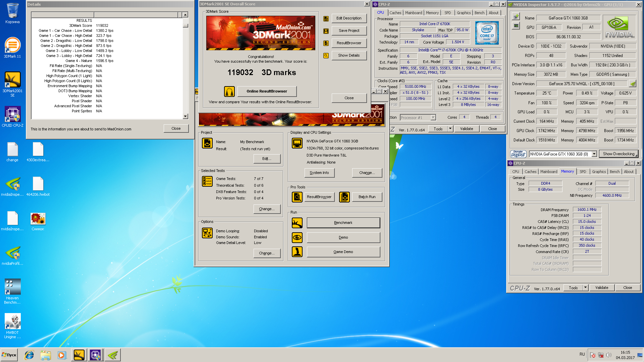Click the Donate PayPal icon
Image resolution: width=644 pixels, height=362 pixels.
(518, 154)
